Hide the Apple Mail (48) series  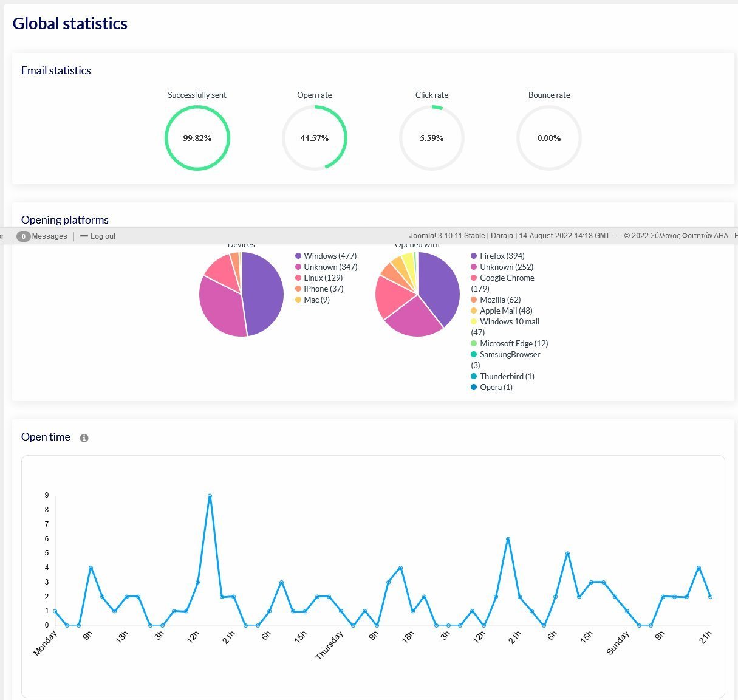click(505, 311)
